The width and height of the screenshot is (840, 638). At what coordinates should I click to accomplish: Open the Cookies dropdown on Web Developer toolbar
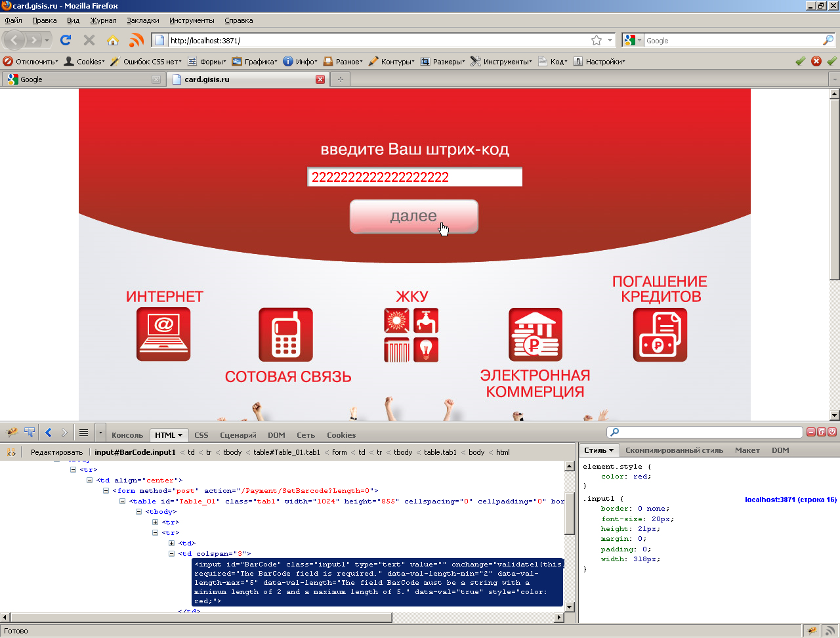(85, 61)
